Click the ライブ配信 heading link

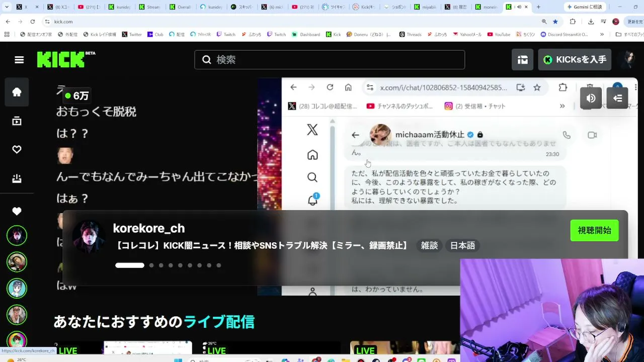[x=219, y=322]
